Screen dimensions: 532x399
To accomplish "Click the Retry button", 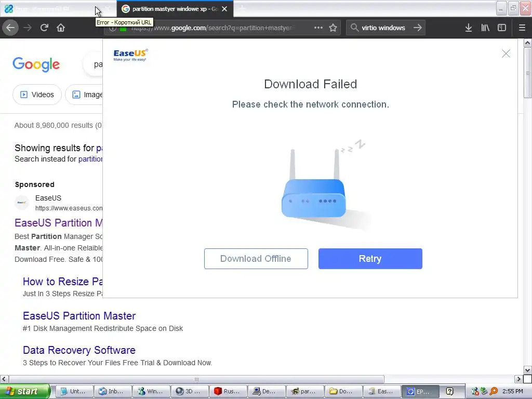I will coord(370,259).
